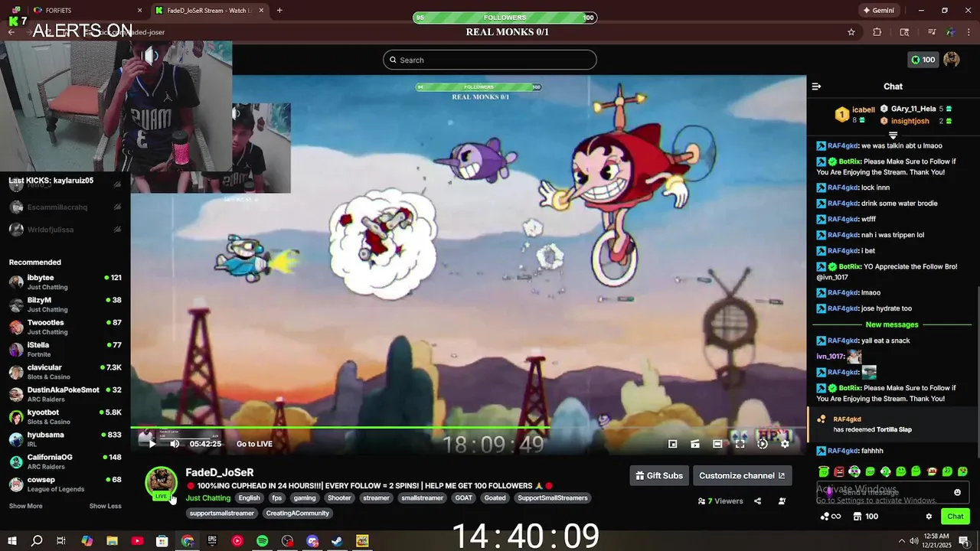980x551 pixels.
Task: Open Escammillacrahq followed channel
Action: coord(65,207)
